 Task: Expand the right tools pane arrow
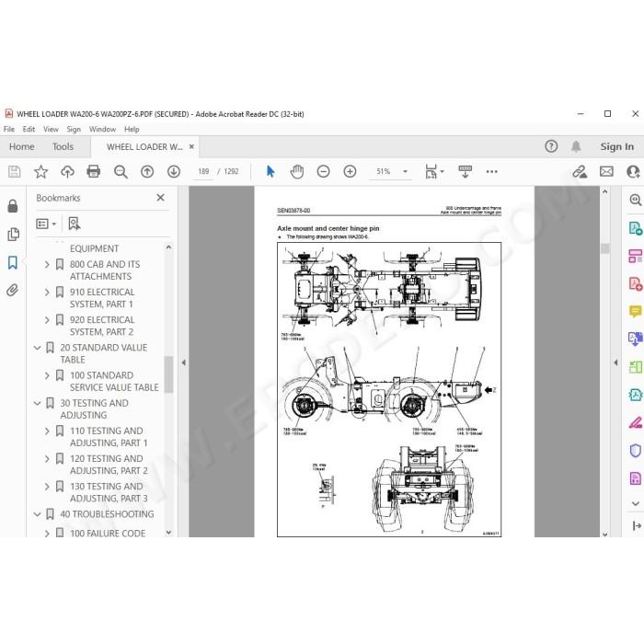pyautogui.click(x=615, y=362)
